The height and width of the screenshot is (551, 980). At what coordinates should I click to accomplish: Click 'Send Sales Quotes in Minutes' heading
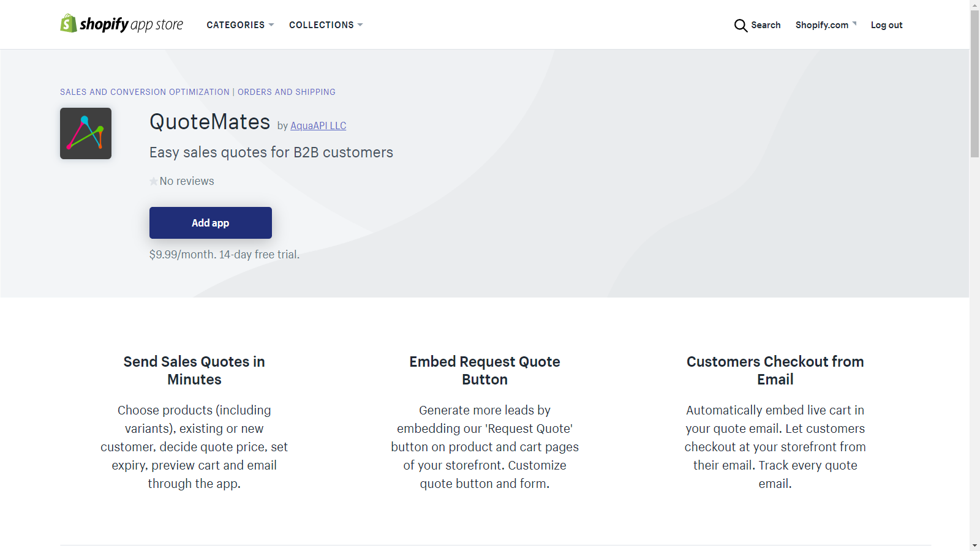(x=194, y=370)
